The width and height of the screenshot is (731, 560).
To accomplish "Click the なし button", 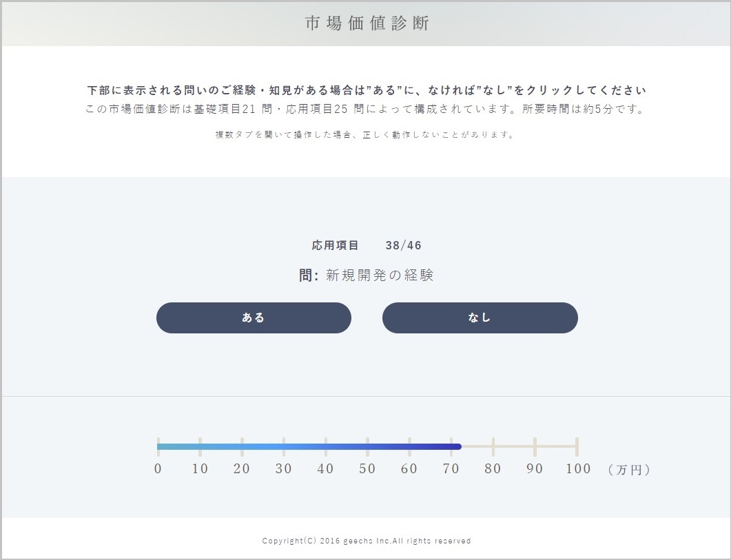I will click(480, 318).
